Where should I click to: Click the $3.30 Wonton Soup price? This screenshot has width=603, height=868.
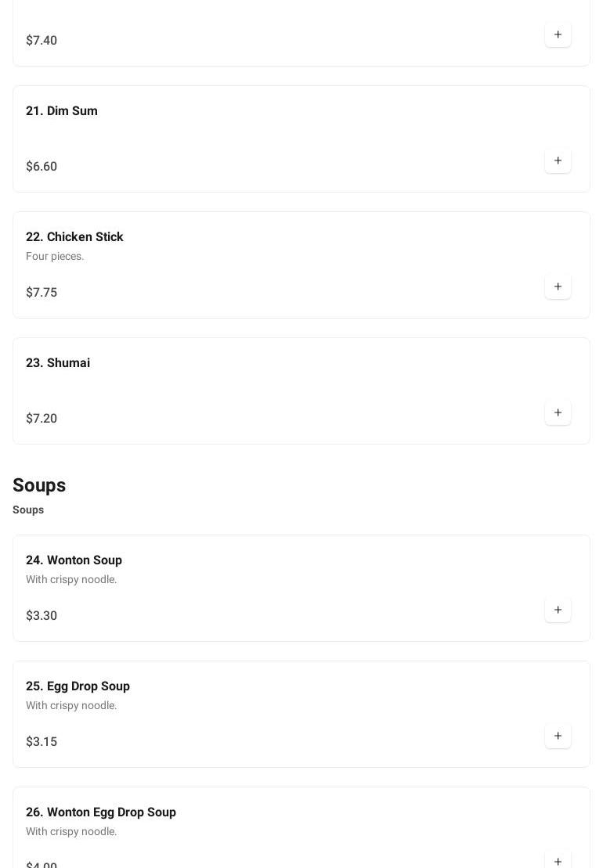click(42, 616)
